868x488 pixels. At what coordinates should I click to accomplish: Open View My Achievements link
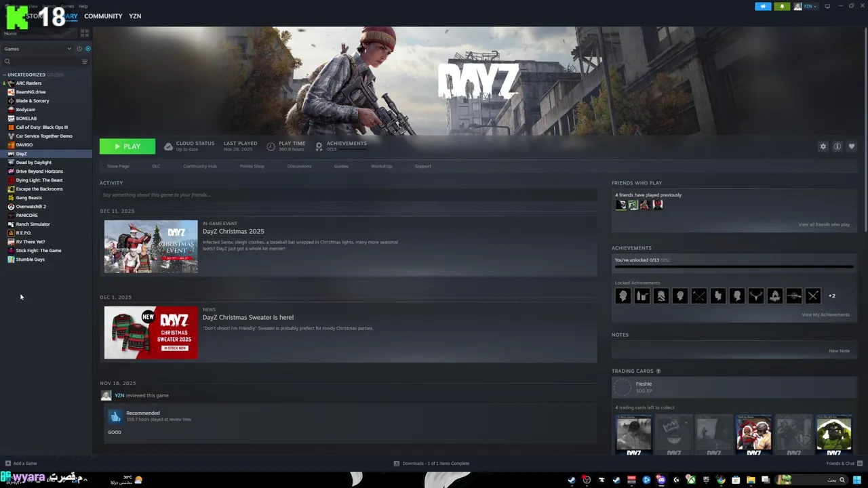[826, 314]
